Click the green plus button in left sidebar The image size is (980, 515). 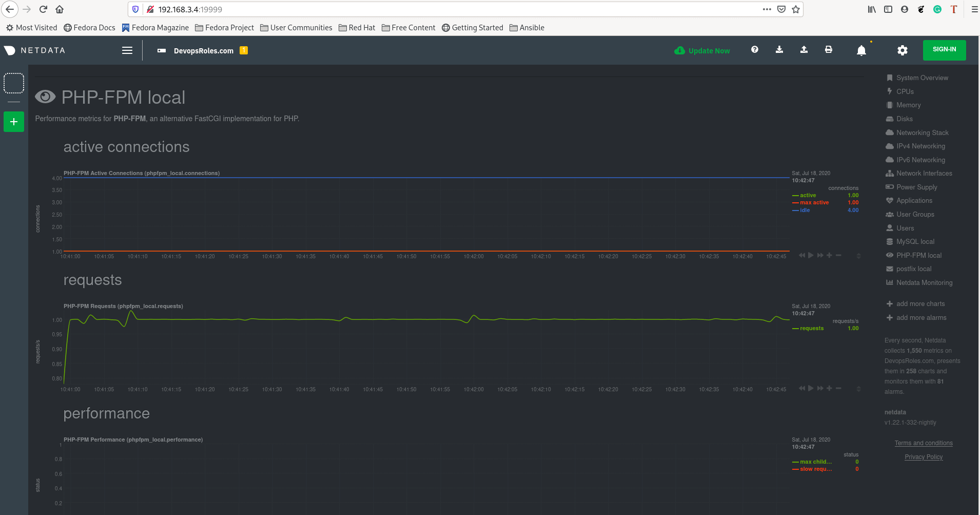pos(14,122)
